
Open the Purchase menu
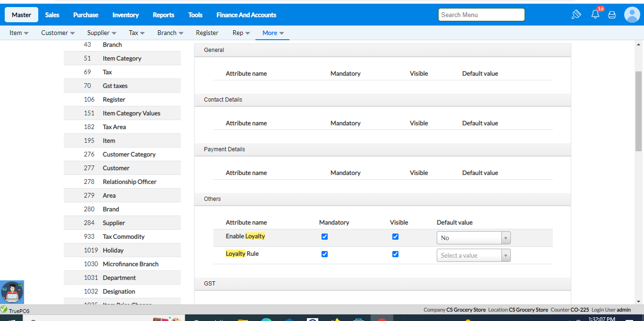point(86,15)
